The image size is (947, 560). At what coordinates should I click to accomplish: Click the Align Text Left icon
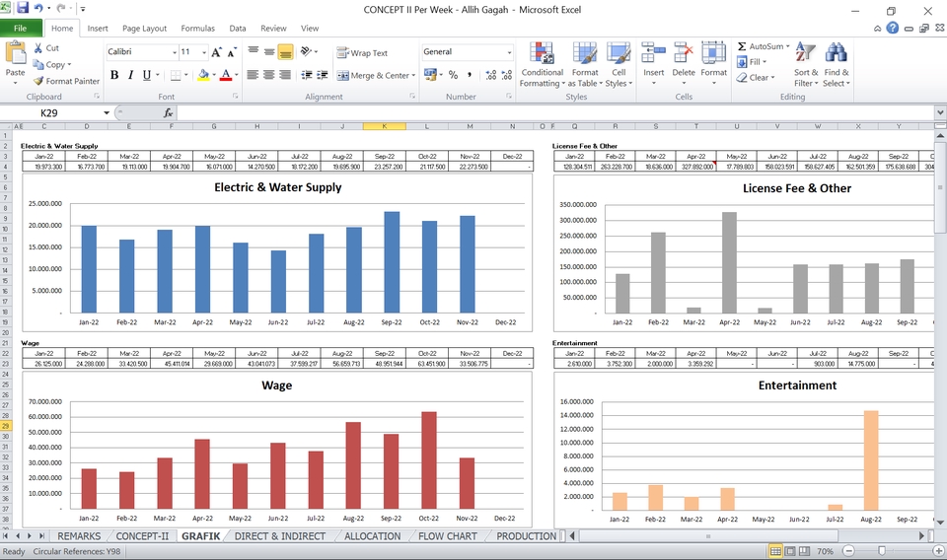pyautogui.click(x=254, y=75)
